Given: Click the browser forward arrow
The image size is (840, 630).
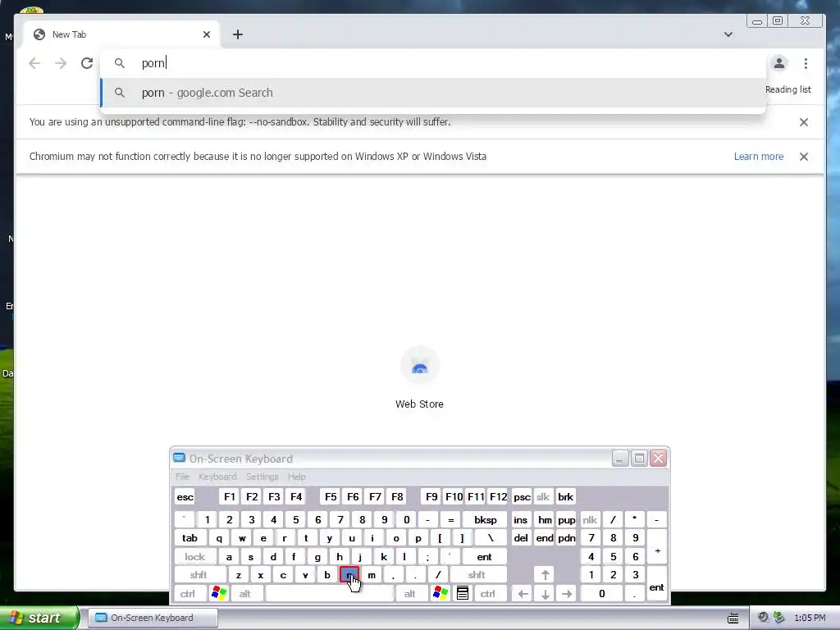Looking at the screenshot, I should pyautogui.click(x=61, y=63).
